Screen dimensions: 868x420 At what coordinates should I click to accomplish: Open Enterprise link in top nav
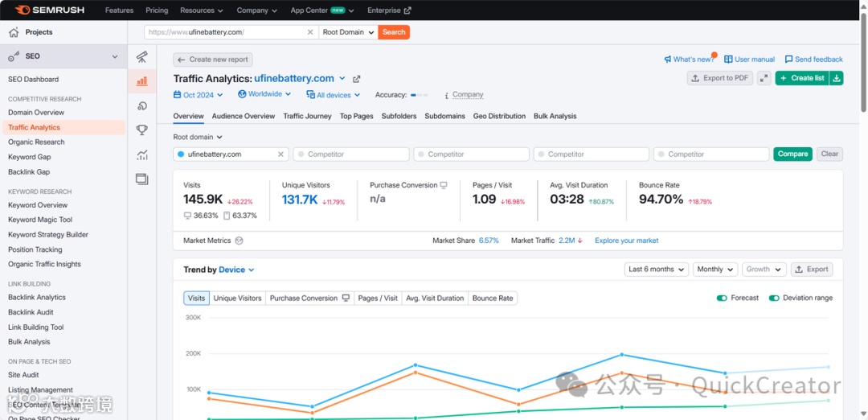click(x=389, y=10)
